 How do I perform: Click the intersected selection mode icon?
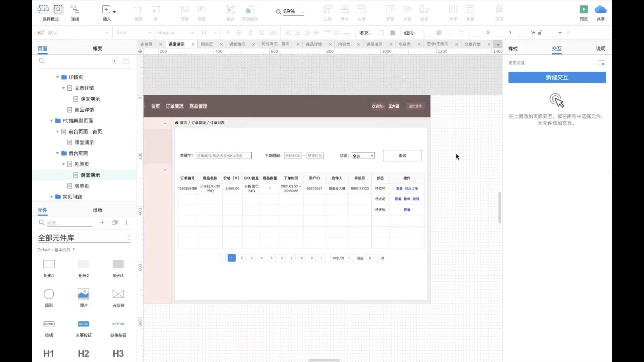[x=43, y=10]
